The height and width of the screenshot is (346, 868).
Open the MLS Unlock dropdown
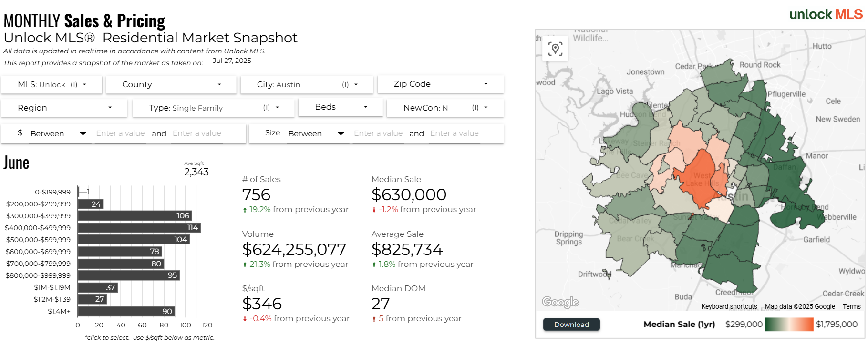click(52, 84)
